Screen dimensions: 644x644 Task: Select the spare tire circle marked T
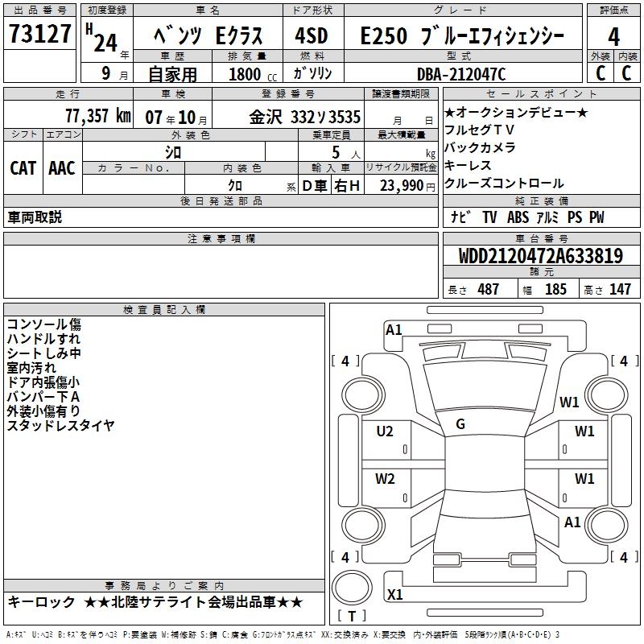coord(352,588)
